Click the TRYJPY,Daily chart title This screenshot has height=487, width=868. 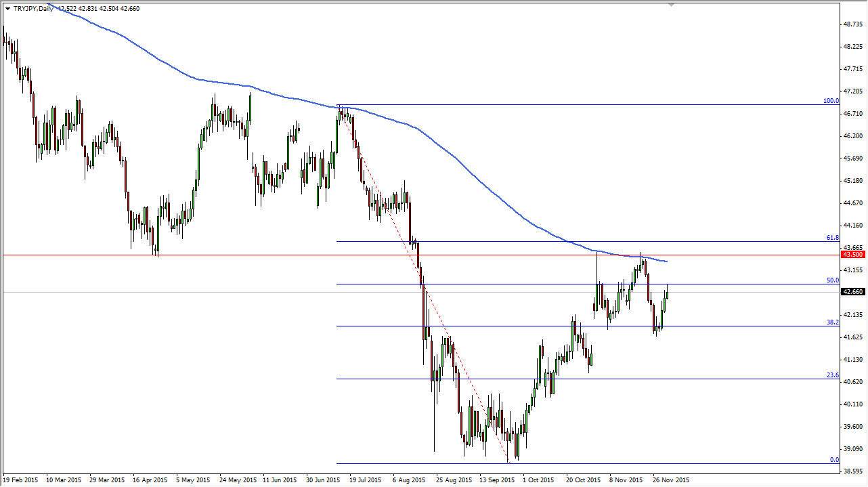[34, 9]
